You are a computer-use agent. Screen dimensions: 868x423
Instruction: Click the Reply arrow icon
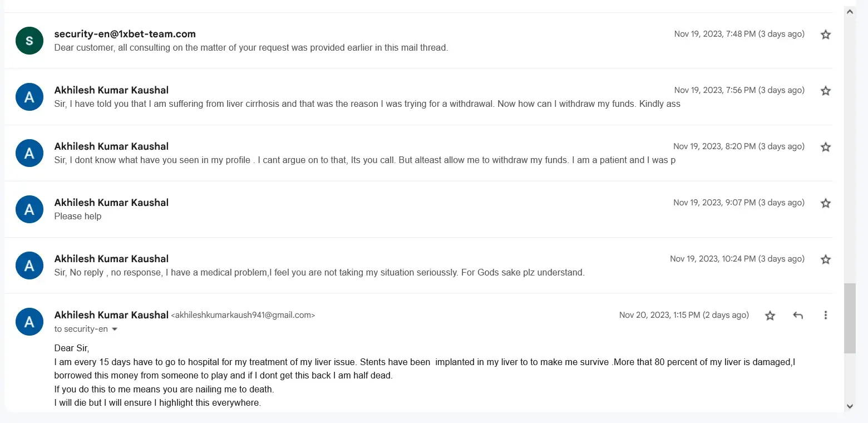(x=798, y=316)
